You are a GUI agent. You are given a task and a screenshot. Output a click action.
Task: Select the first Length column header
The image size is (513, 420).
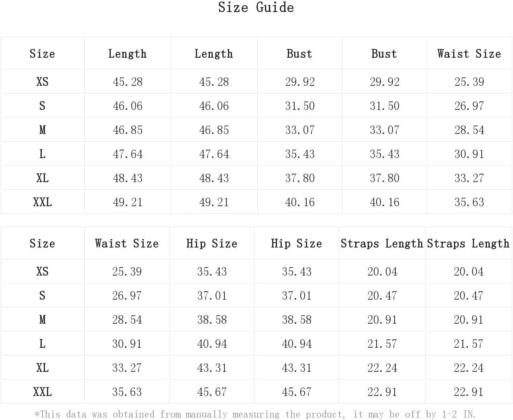[127, 54]
